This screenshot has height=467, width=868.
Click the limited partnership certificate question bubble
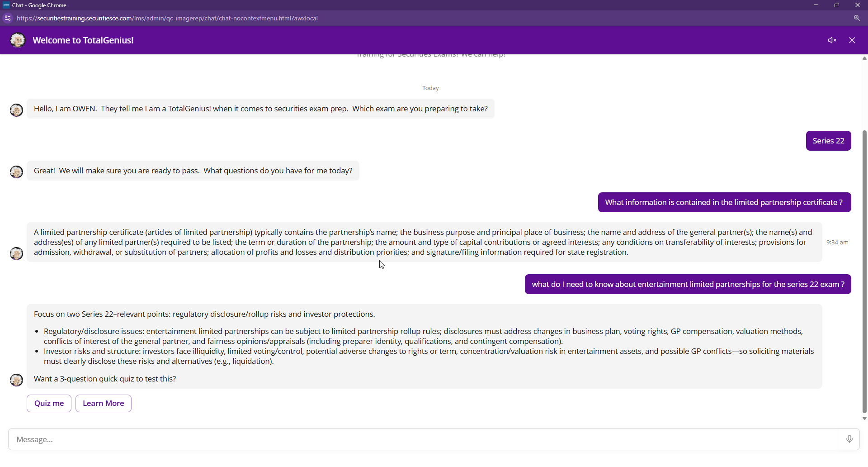click(x=724, y=202)
